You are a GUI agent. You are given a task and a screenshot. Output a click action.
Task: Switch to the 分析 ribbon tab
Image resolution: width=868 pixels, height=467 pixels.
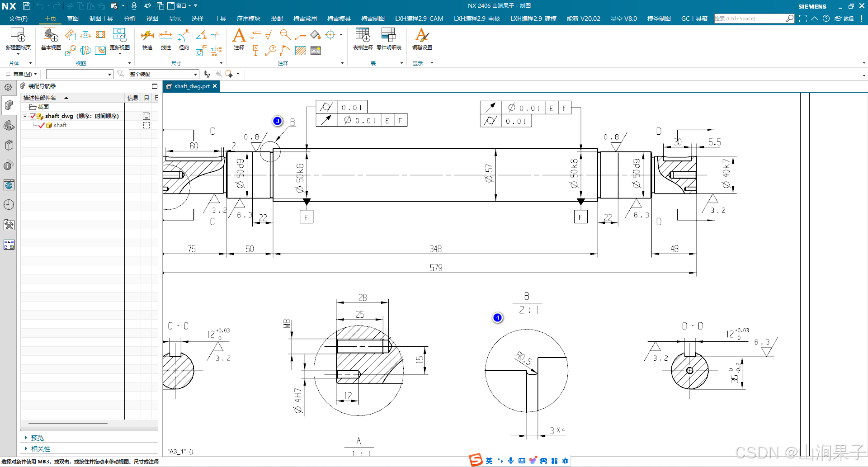pos(129,19)
